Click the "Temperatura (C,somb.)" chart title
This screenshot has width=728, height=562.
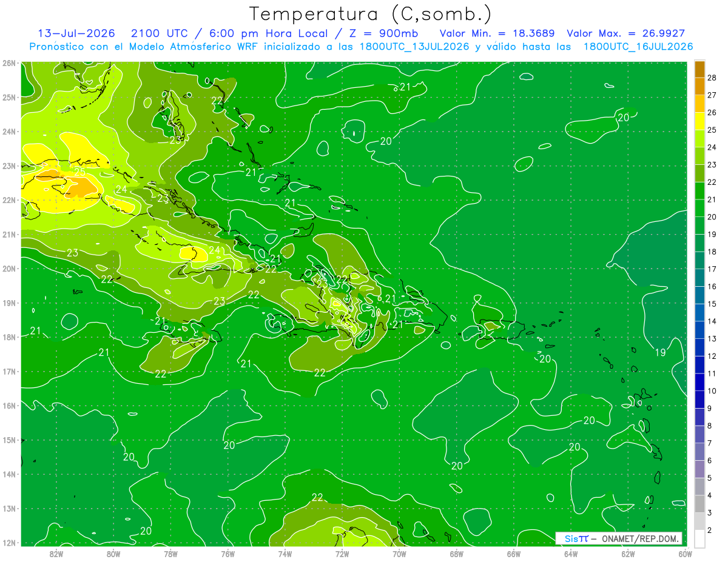coord(371,15)
